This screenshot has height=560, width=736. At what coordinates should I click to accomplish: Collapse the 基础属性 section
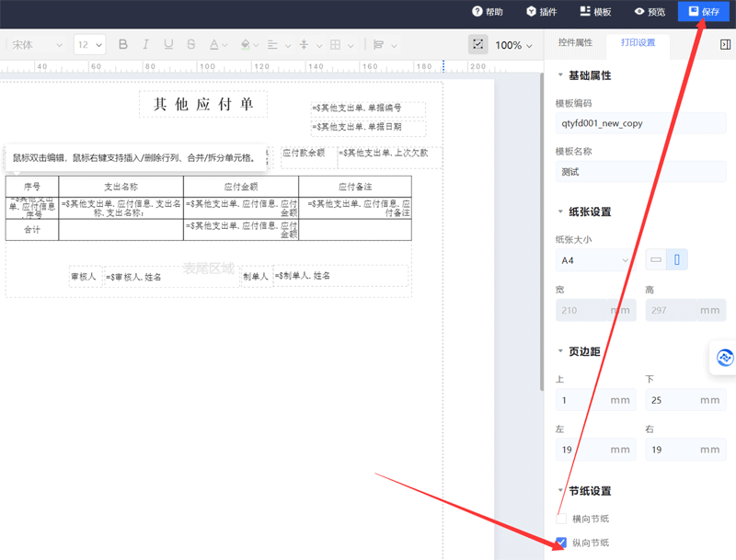pyautogui.click(x=560, y=75)
